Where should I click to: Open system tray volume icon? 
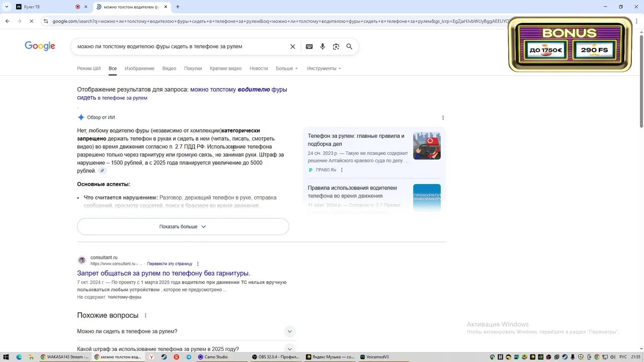coord(613,357)
